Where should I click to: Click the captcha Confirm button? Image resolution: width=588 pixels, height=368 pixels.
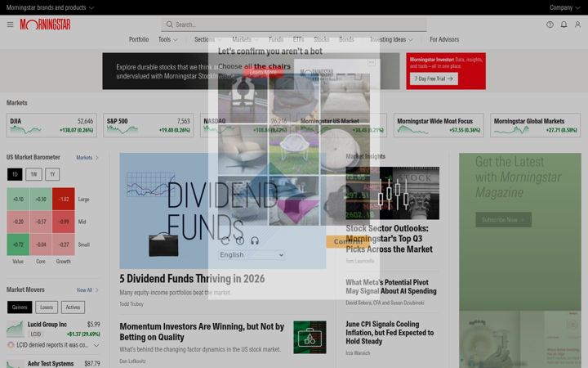(348, 241)
